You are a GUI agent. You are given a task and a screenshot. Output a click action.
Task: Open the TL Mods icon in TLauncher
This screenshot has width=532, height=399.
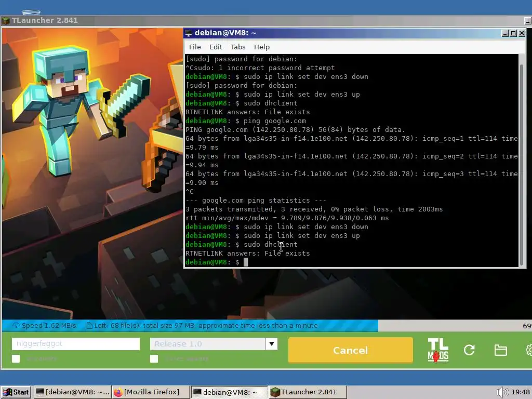[x=438, y=350]
